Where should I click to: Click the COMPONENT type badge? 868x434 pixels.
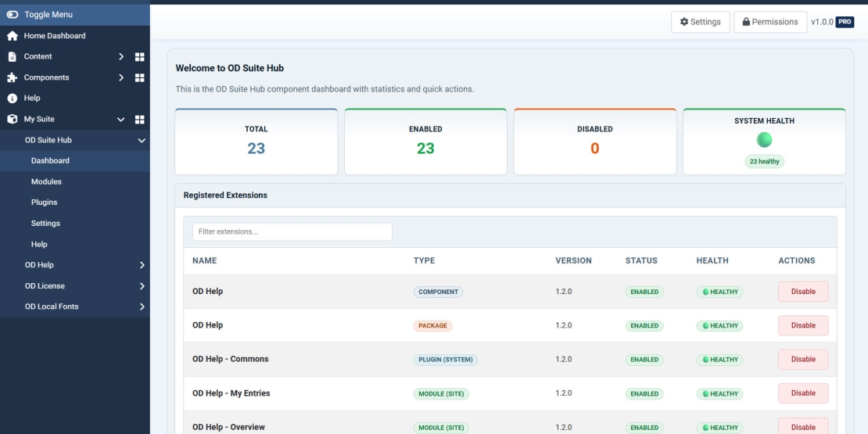tap(439, 292)
